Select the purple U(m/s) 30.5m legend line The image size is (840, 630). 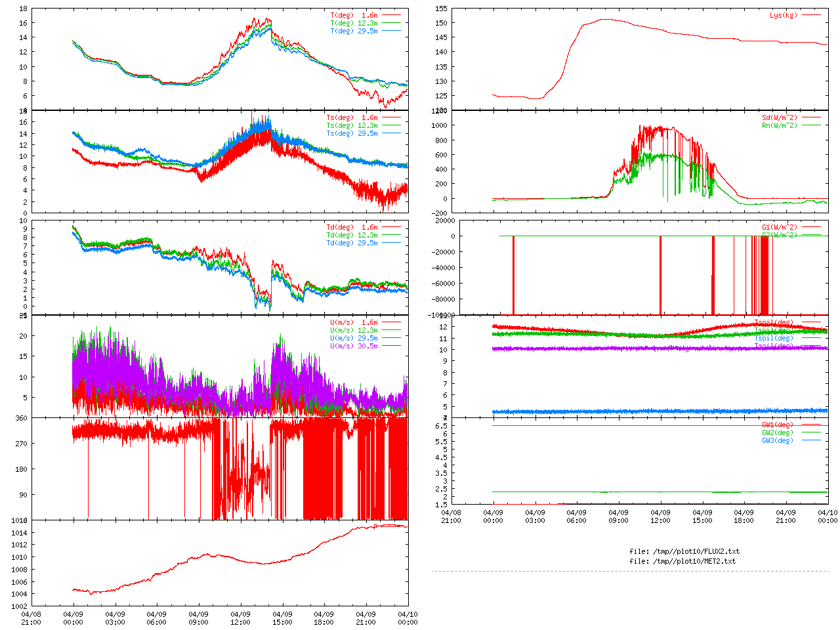[x=391, y=346]
